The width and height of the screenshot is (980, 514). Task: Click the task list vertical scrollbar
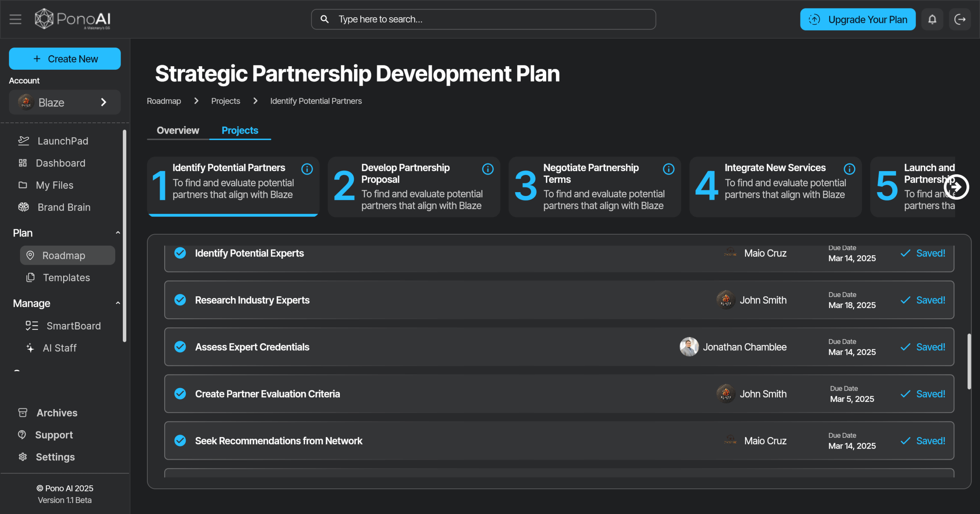click(x=969, y=361)
